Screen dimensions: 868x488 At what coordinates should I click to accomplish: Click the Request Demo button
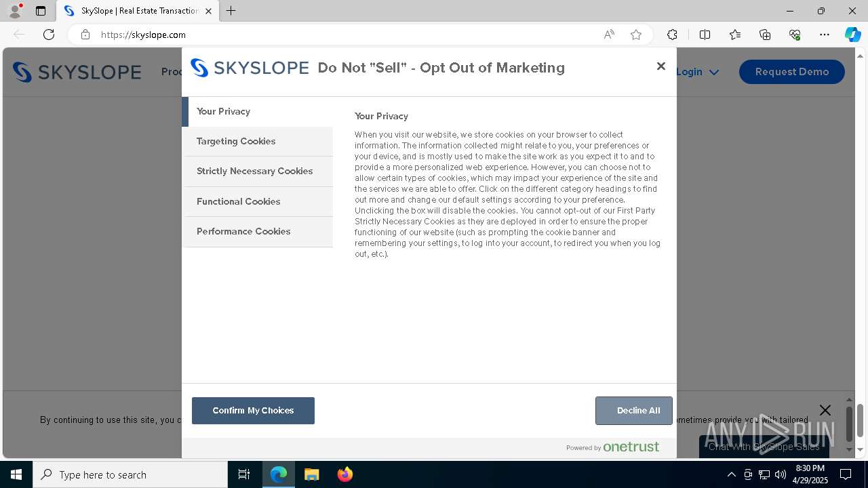point(792,72)
